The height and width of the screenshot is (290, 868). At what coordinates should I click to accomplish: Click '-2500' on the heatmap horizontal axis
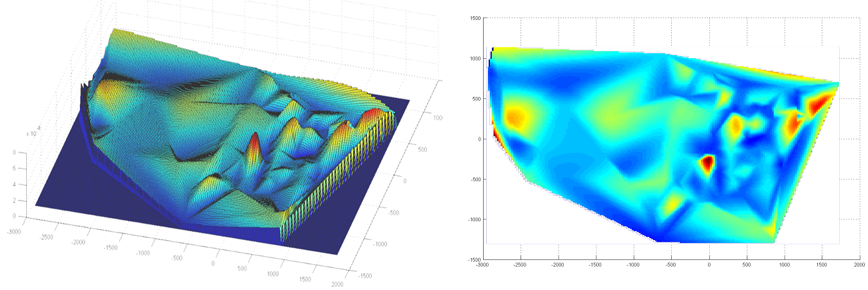point(520,264)
